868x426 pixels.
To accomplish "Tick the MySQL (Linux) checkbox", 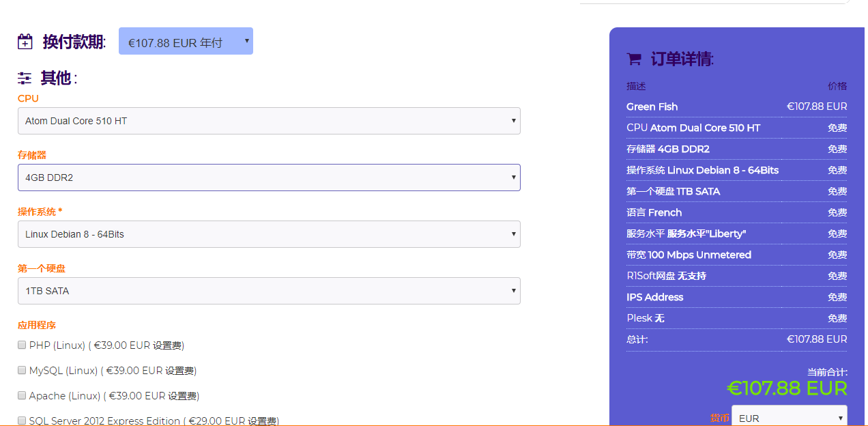I will [x=22, y=370].
